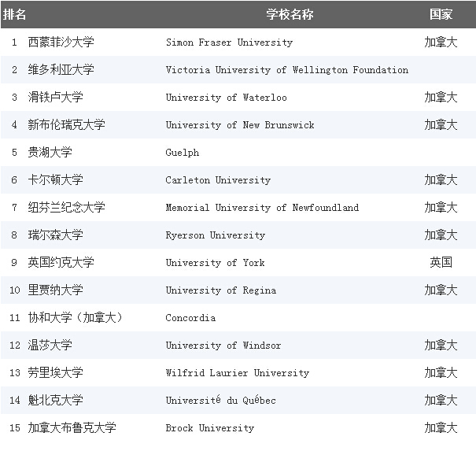The height and width of the screenshot is (451, 476).
Task: Select 魁北克大学 in row 14
Action: (x=56, y=401)
